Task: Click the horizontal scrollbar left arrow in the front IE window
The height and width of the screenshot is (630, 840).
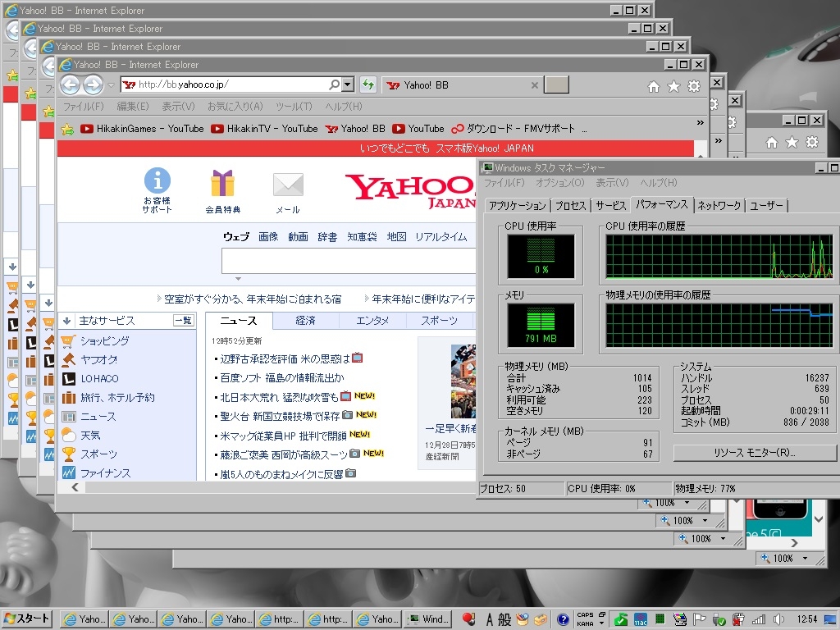Action: click(75, 487)
